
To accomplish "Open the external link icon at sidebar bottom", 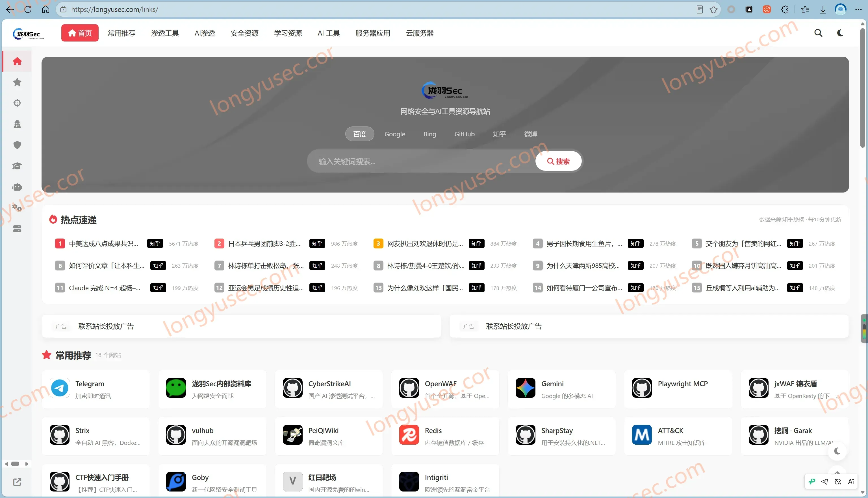I will tap(17, 482).
